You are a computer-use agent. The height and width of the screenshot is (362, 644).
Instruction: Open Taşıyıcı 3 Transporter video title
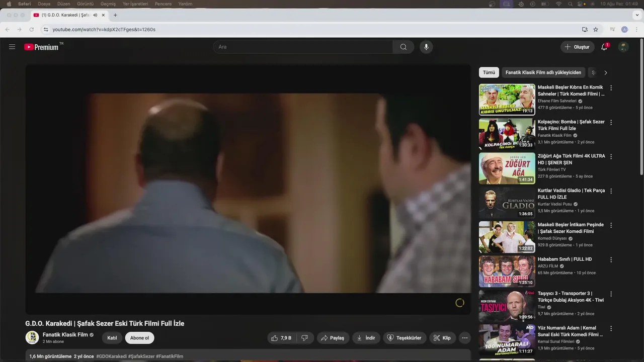pos(571,297)
